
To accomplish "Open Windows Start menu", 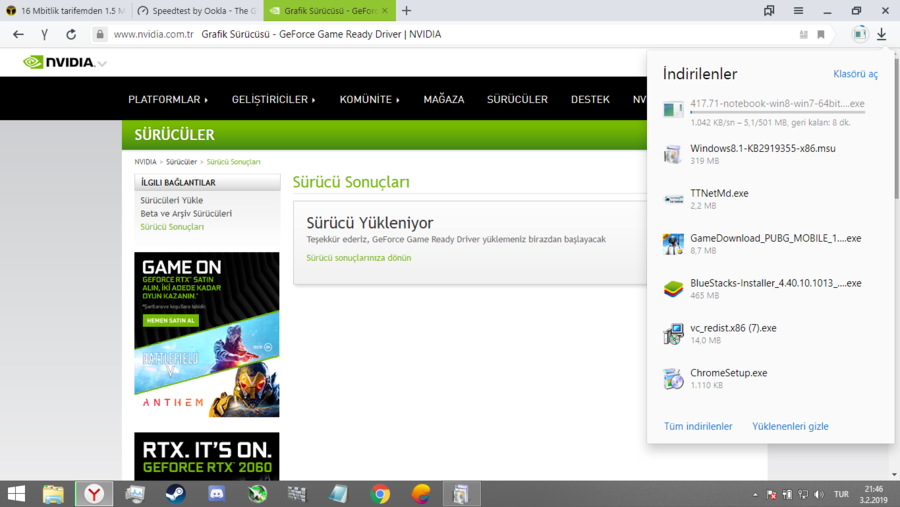I will point(16,494).
